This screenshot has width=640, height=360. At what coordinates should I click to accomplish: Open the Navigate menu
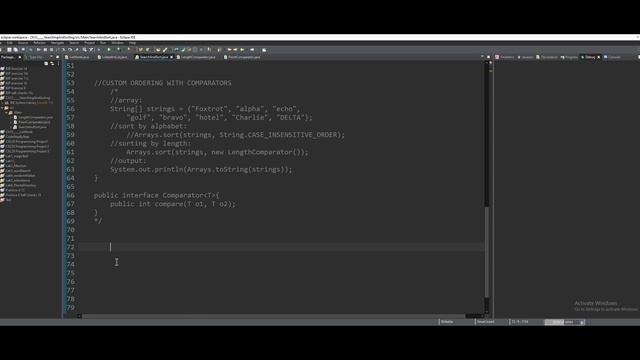pos(58,43)
